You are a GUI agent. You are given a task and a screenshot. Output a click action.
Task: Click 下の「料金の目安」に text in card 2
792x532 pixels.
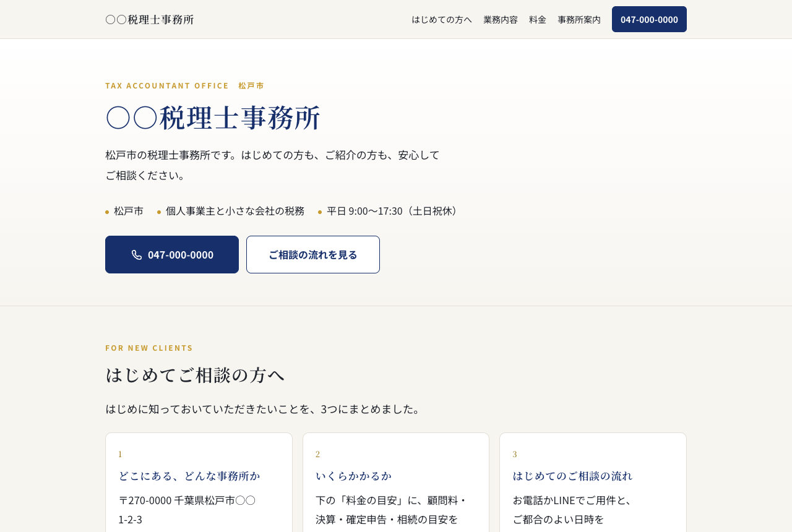(391, 510)
